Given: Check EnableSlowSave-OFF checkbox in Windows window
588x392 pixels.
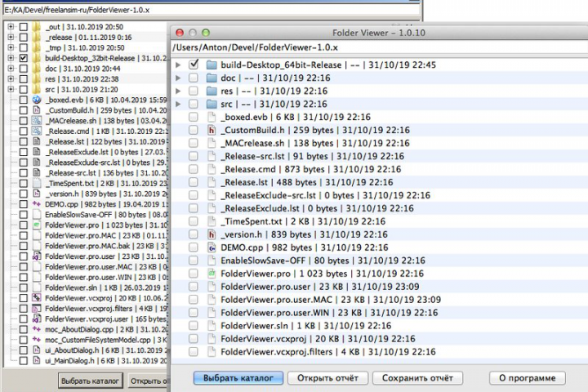Looking at the screenshot, I should [23, 215].
